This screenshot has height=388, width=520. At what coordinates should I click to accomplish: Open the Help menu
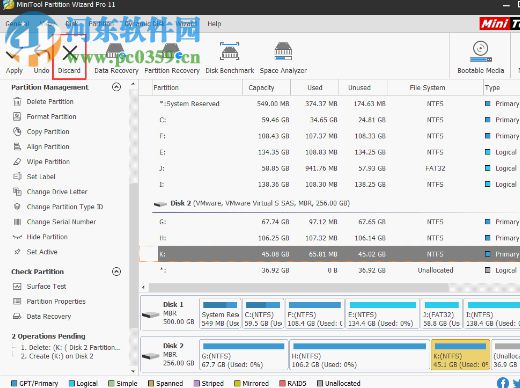click(x=214, y=24)
